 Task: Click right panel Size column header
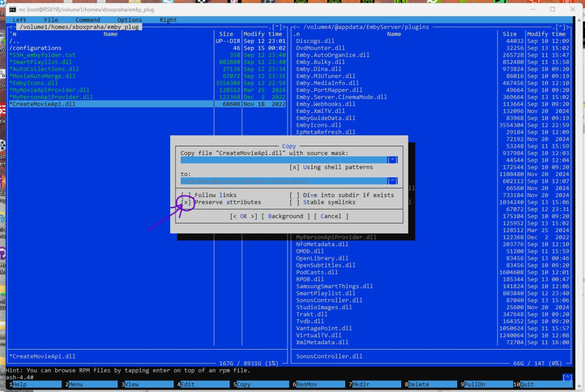click(x=509, y=34)
